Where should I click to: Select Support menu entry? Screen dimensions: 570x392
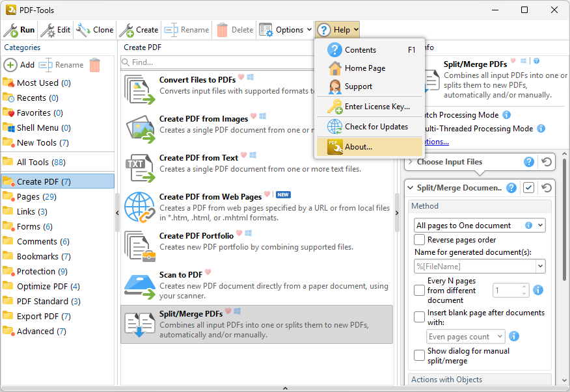click(x=370, y=86)
